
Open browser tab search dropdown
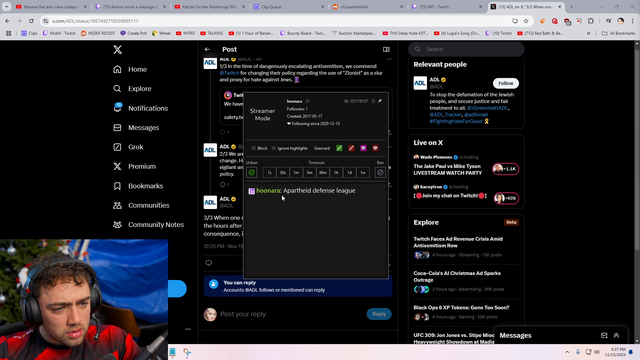coord(7,7)
